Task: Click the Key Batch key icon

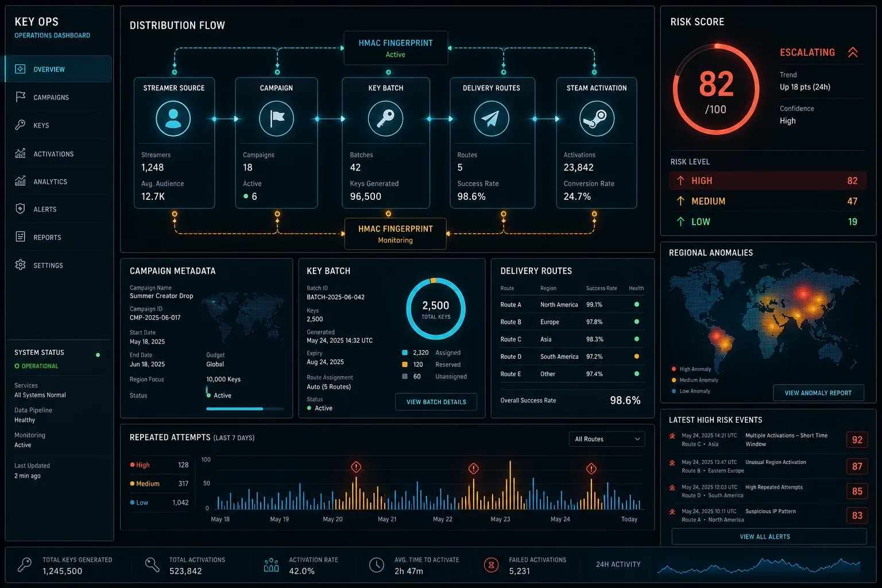Action: 385,118
